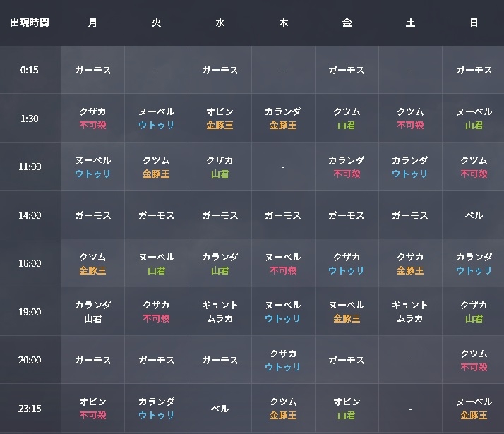This screenshot has width=504, height=434.
Task: Select the 金 column header
Action: click(347, 23)
